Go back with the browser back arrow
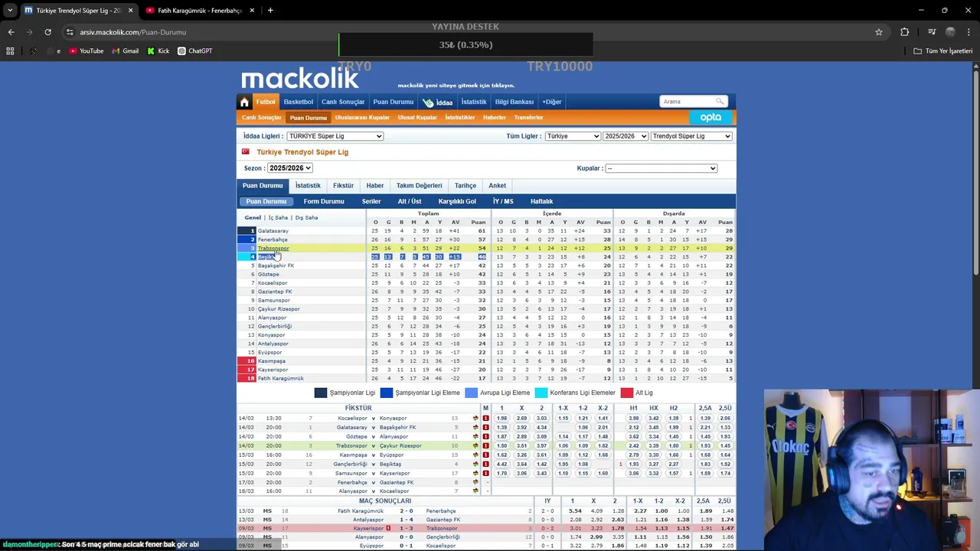980x551 pixels. point(11,32)
